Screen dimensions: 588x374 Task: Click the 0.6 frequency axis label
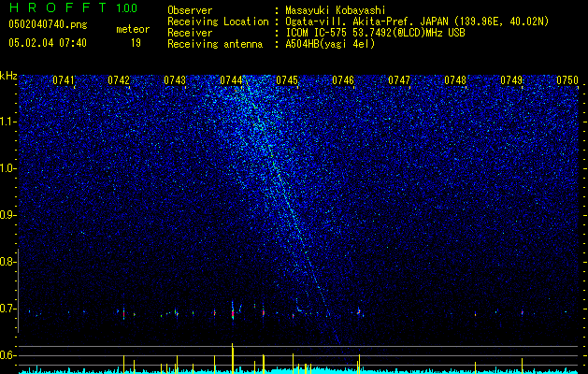coord(8,355)
